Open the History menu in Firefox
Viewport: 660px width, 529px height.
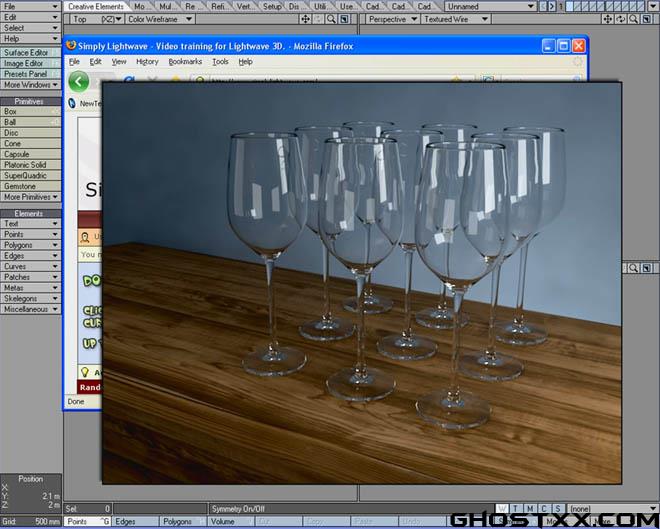pyautogui.click(x=147, y=61)
